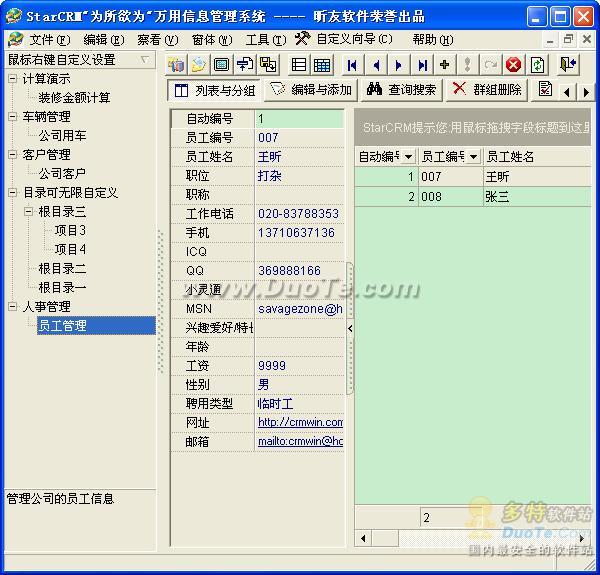Refresh data with green arrows icon
Screen dimensions: 600x575
[x=537, y=65]
